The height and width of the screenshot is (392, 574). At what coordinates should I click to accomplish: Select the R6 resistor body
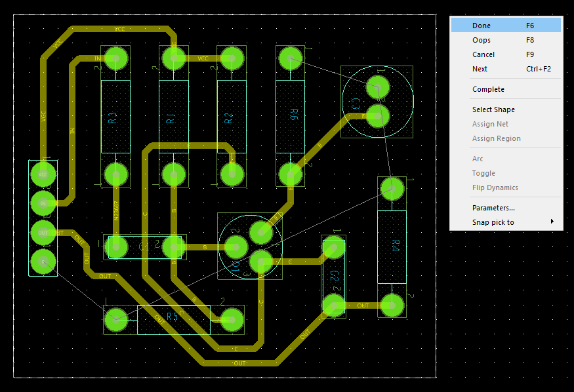coord(291,117)
